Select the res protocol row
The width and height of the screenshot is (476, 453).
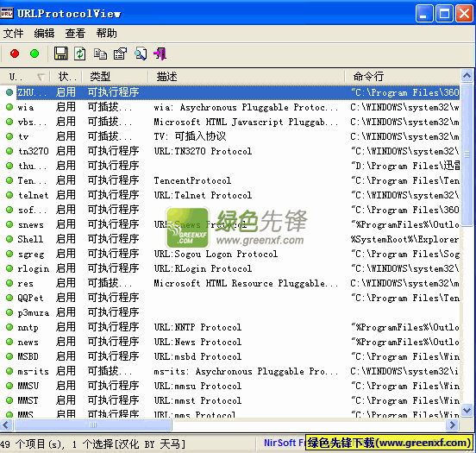(229, 283)
